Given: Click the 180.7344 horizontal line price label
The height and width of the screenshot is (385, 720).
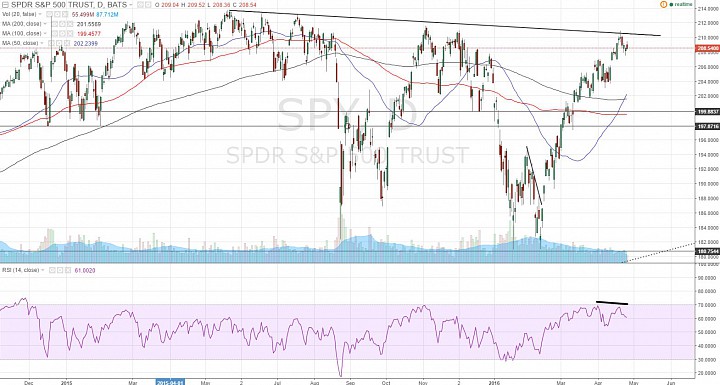Looking at the screenshot, I should [707, 251].
